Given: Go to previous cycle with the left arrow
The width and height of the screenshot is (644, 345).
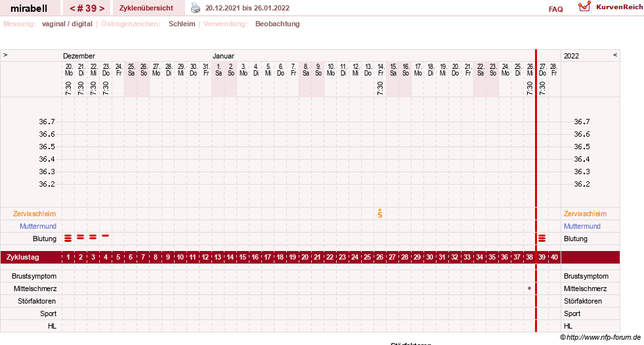Looking at the screenshot, I should tap(72, 9).
